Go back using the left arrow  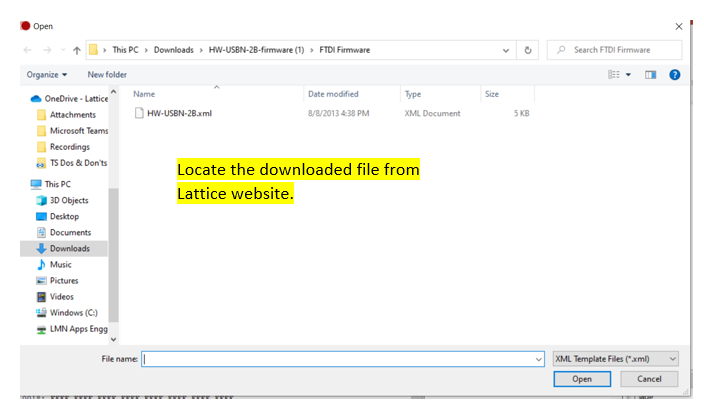click(x=27, y=50)
